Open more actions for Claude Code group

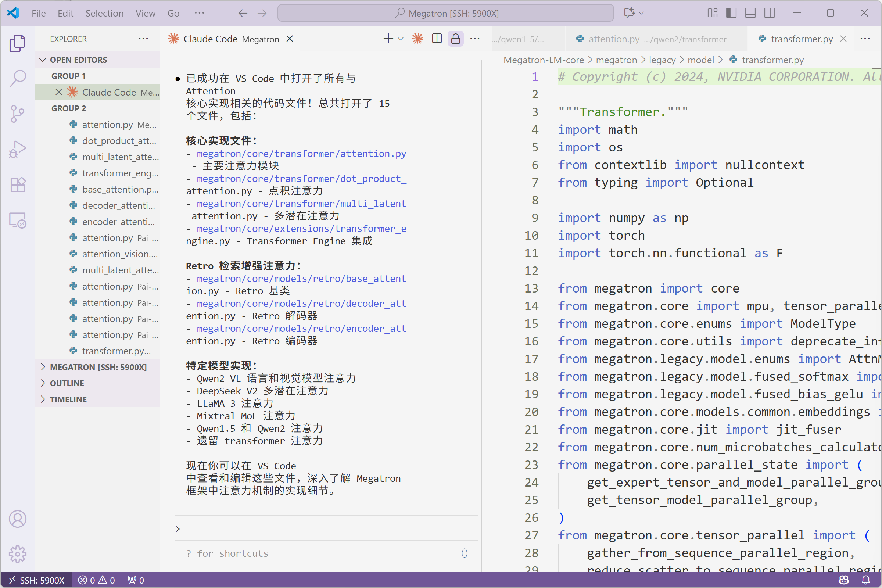tap(475, 39)
